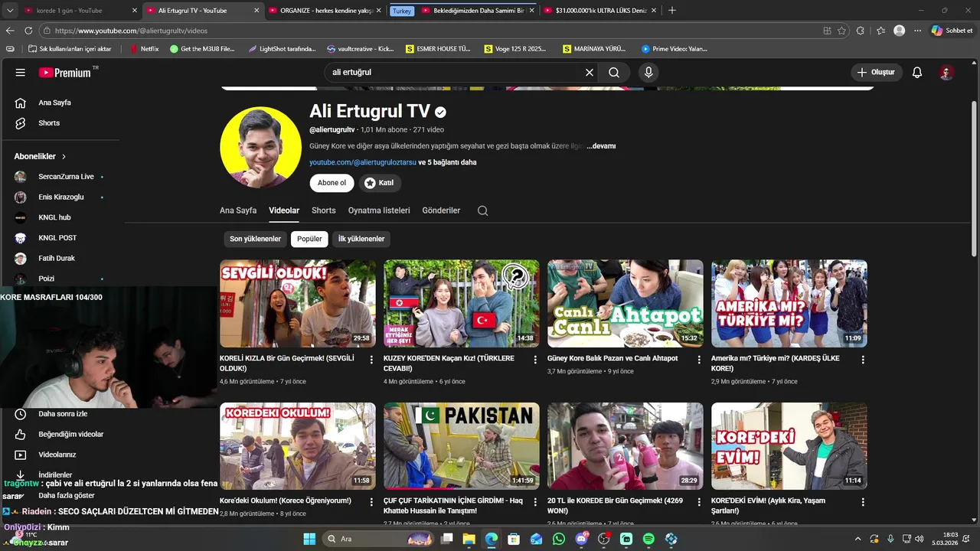Switch to ORGANIZE browser tab
980x551 pixels.
pos(325,11)
